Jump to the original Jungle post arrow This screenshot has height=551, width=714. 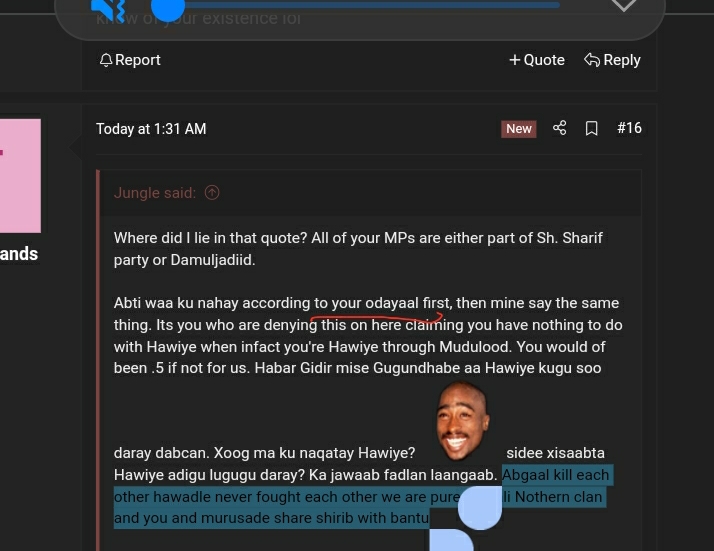click(212, 193)
